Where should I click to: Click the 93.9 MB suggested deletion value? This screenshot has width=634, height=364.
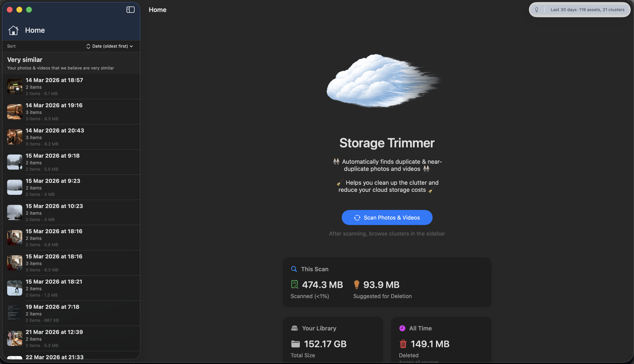point(381,285)
